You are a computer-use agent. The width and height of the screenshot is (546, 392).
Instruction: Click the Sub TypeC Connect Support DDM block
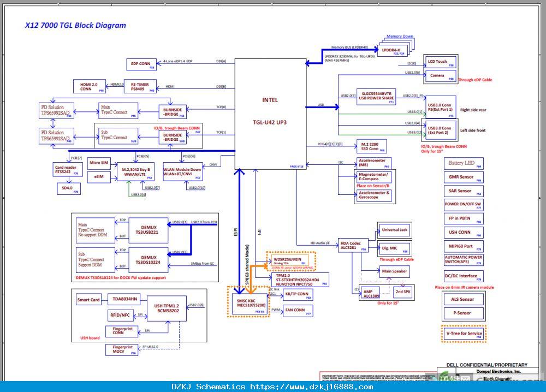tap(96, 260)
